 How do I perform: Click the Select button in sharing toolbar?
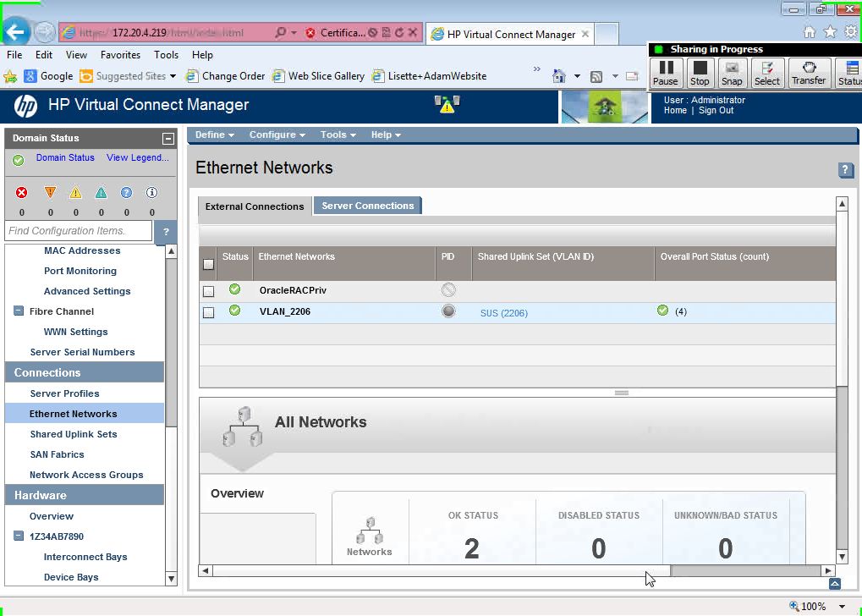tap(767, 73)
